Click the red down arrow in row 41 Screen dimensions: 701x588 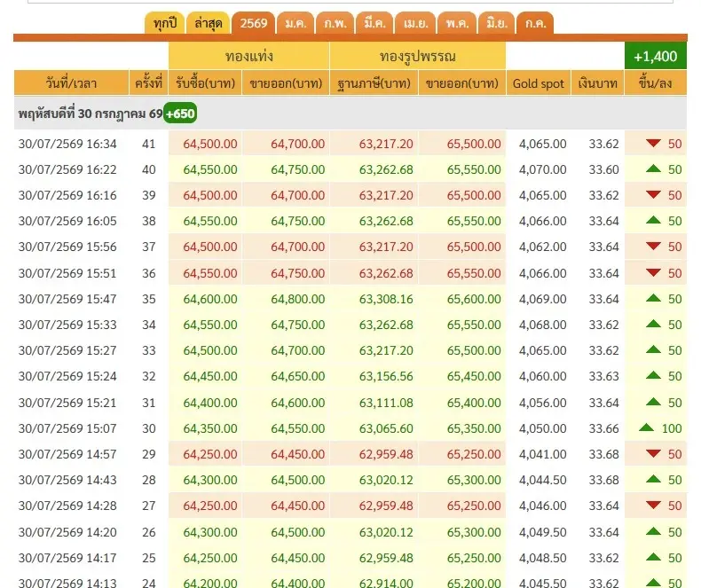(653, 143)
